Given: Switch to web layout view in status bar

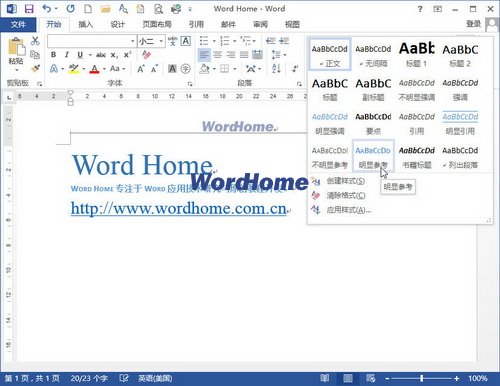Looking at the screenshot, I should (370, 378).
